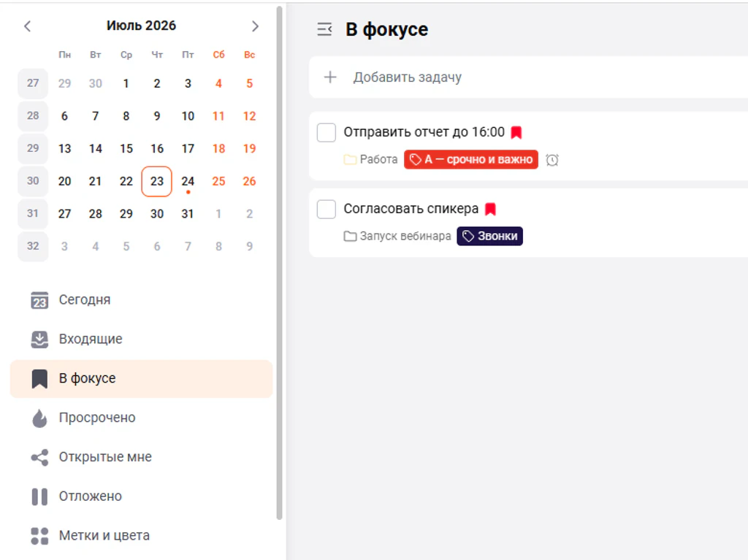Viewport: 748px width, 560px height.
Task: Open Отложено section
Action: (141, 496)
